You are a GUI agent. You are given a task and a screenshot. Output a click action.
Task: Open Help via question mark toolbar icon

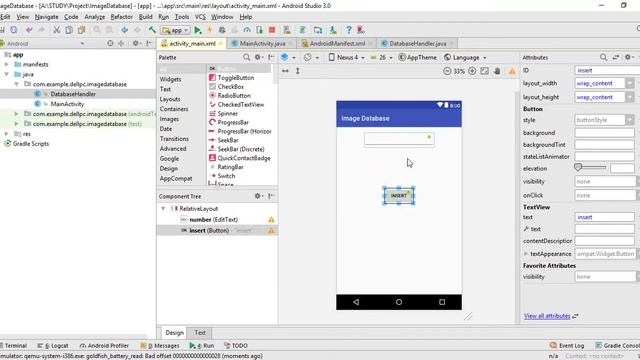[x=348, y=30]
